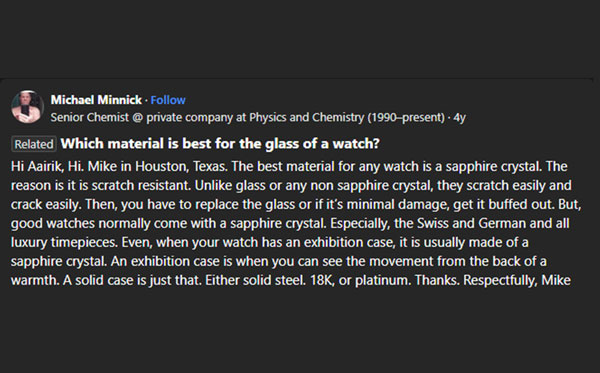600x373 pixels.
Task: Click the author name Michael Minnick
Action: [x=96, y=100]
